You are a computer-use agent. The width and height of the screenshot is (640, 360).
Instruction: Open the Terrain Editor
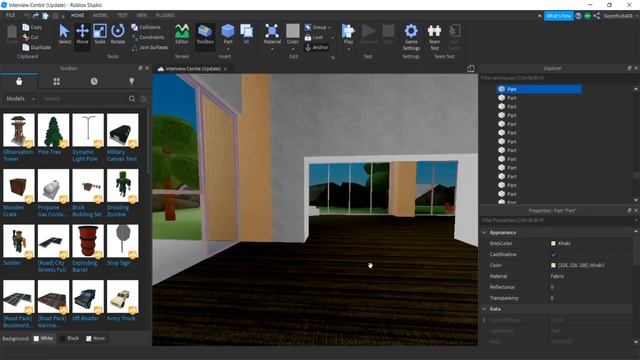pos(182,34)
